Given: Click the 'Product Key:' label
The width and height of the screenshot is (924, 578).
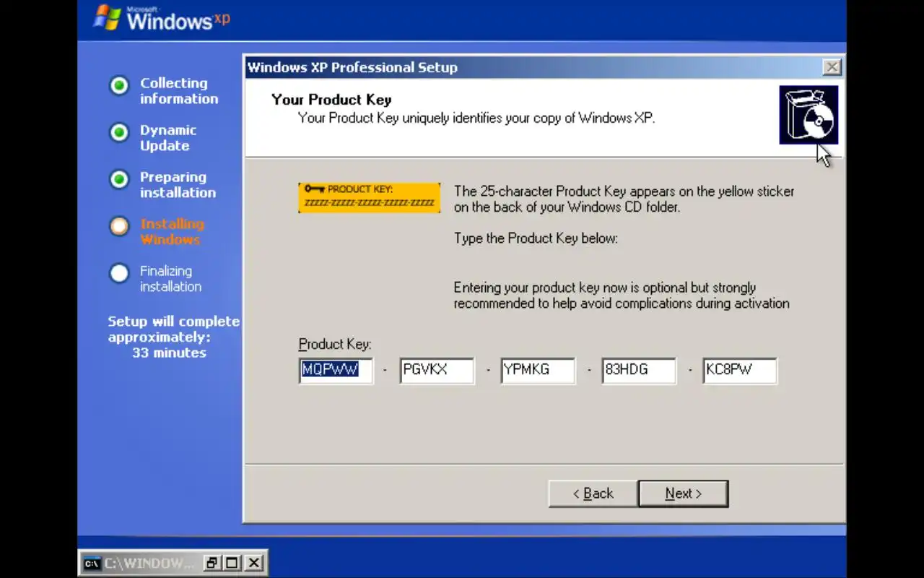Looking at the screenshot, I should [x=335, y=344].
